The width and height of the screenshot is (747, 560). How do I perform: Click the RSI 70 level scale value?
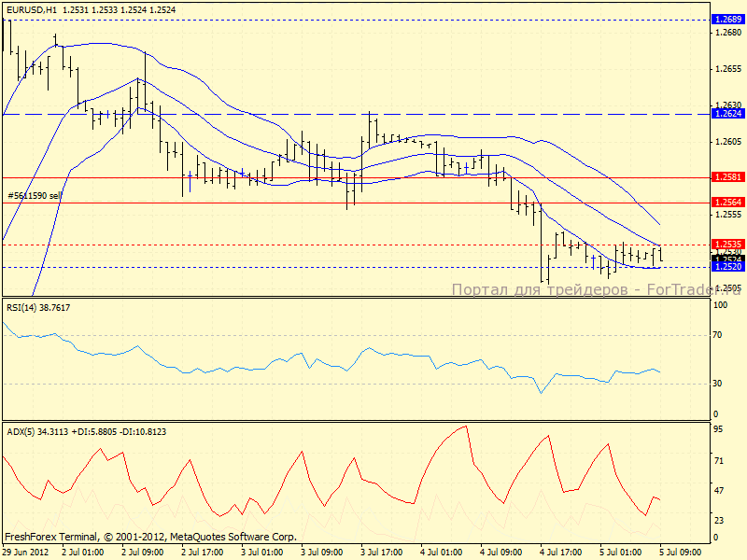coord(717,335)
